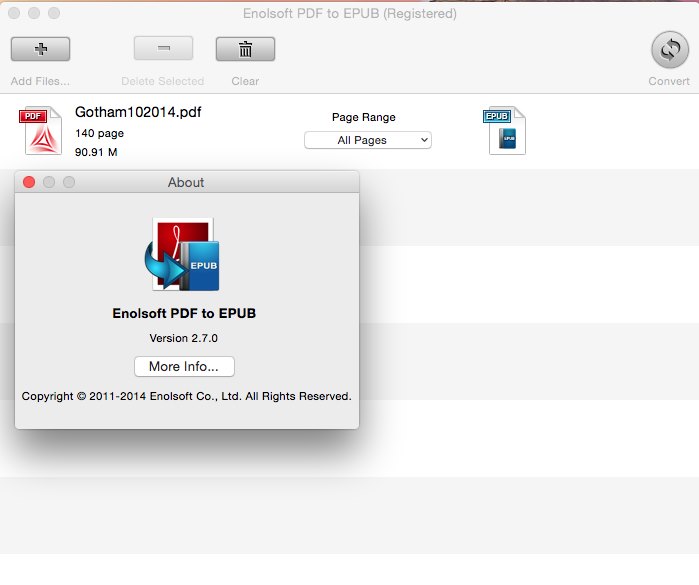
Task: Select the PDF file icon for Gotham102014.pdf
Action: pyautogui.click(x=41, y=130)
